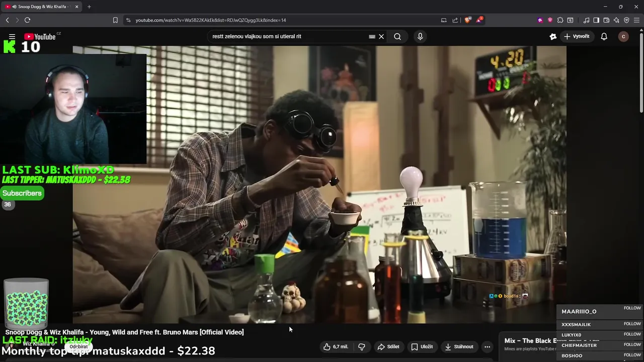Save video with the Uložit button
The height and width of the screenshot is (362, 644).
point(422,346)
